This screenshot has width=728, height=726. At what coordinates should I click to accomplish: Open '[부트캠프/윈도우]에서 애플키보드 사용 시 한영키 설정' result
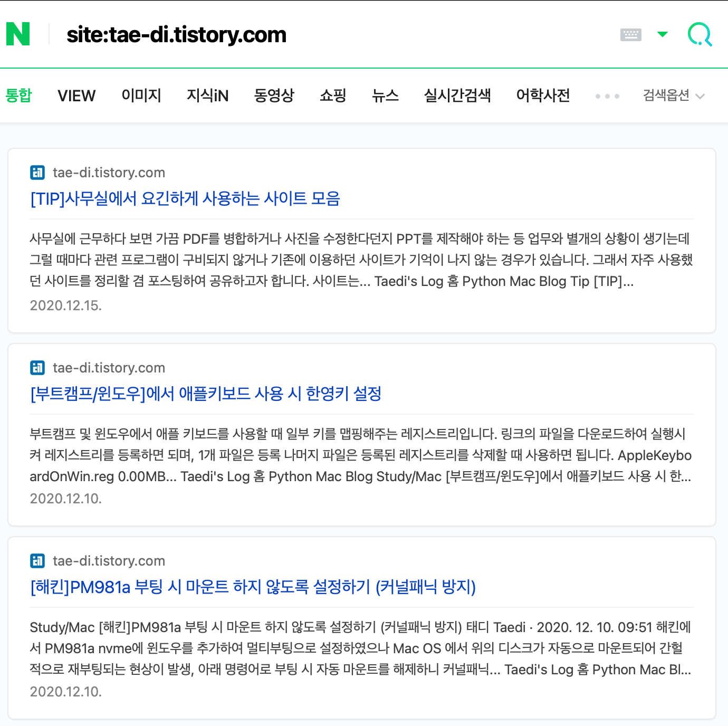point(206,394)
